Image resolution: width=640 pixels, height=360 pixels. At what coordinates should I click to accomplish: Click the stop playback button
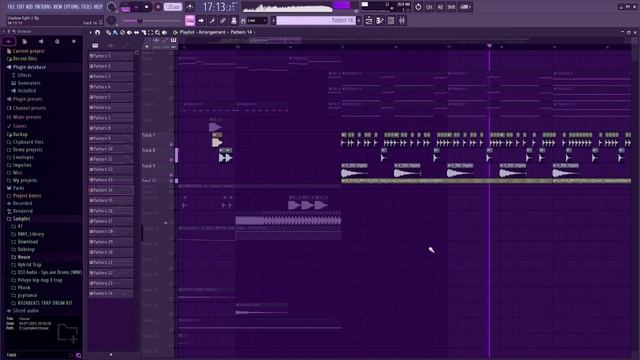tap(147, 7)
